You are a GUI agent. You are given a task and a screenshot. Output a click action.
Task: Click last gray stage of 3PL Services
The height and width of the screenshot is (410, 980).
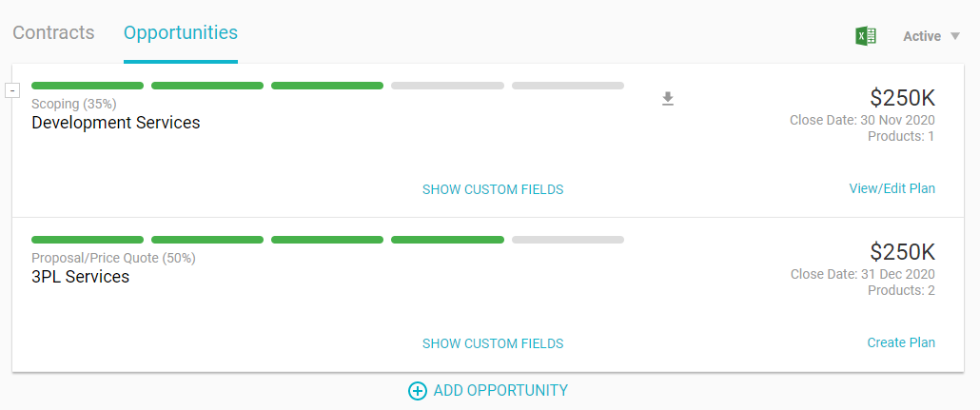[568, 240]
